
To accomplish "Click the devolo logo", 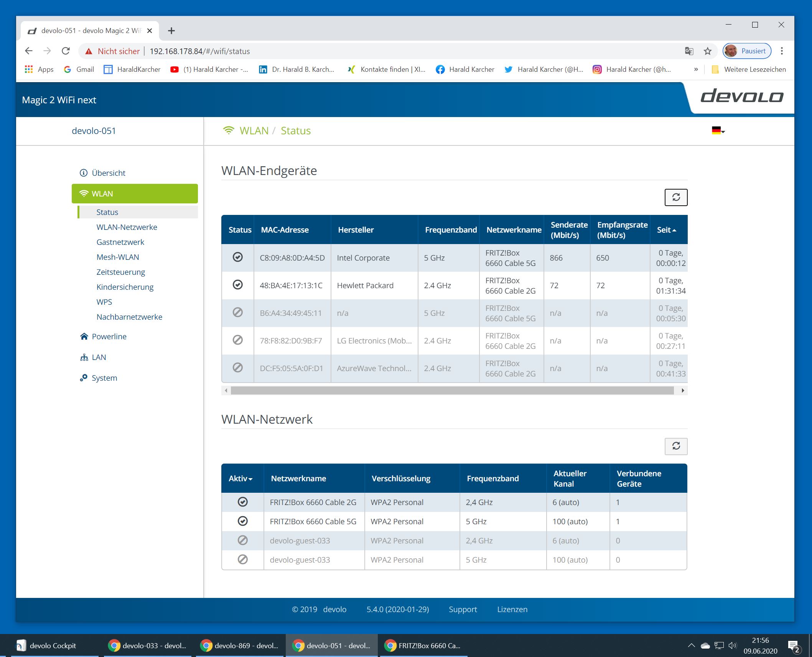I will [741, 97].
